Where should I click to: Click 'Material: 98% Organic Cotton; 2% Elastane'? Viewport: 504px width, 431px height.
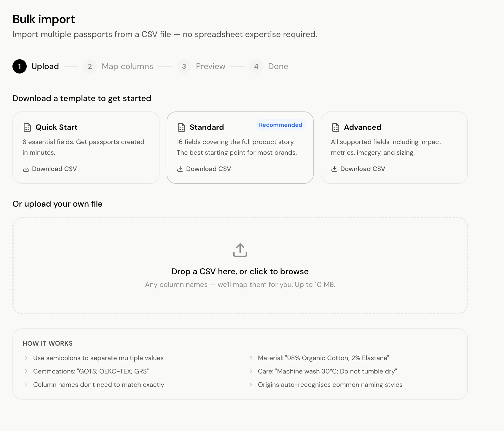[x=323, y=358]
